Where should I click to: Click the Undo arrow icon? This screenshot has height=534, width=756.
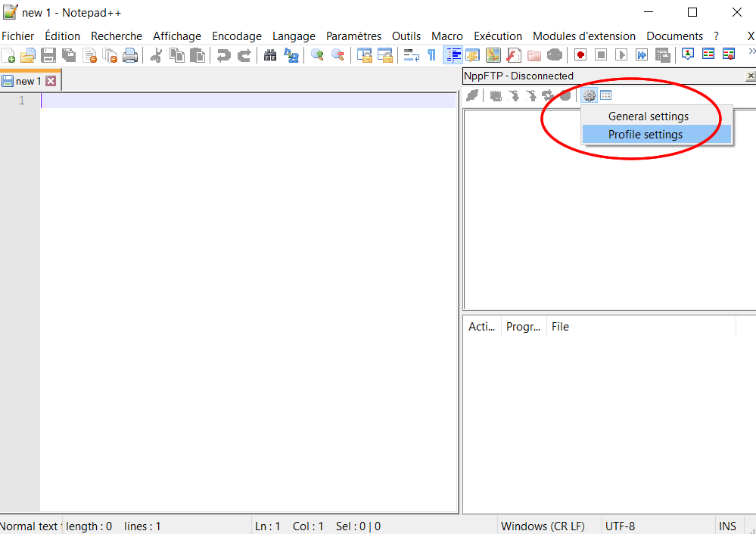tap(223, 55)
